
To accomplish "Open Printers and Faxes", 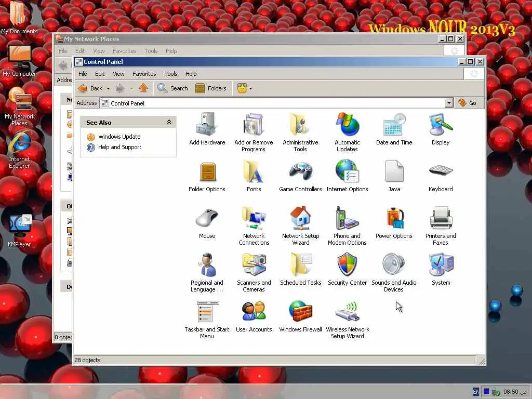I will point(441,225).
